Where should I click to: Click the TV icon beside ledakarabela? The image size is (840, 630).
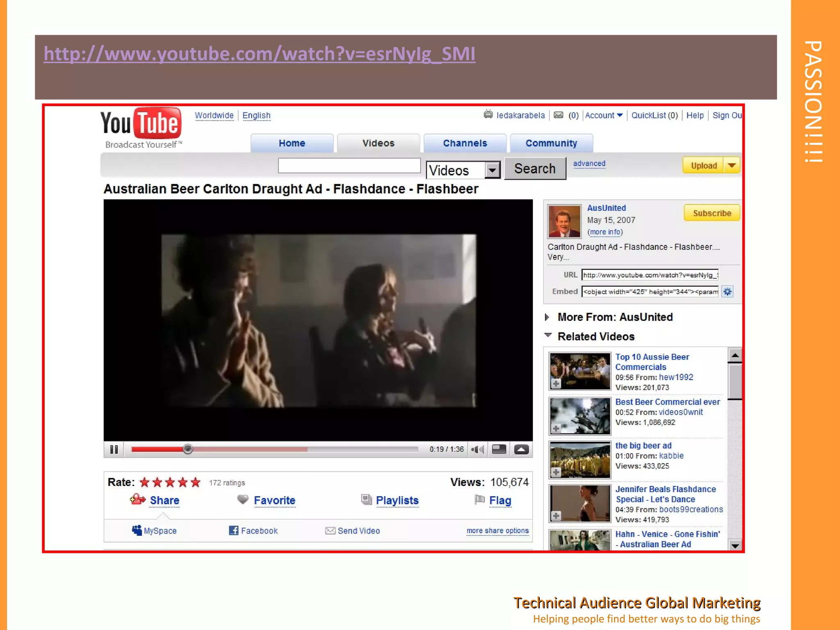click(488, 114)
